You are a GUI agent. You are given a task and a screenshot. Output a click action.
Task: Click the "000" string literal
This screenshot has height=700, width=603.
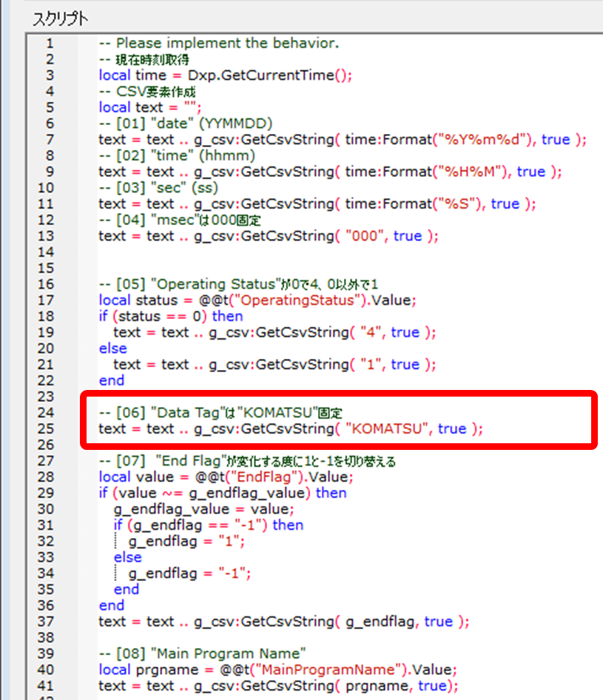point(366,236)
